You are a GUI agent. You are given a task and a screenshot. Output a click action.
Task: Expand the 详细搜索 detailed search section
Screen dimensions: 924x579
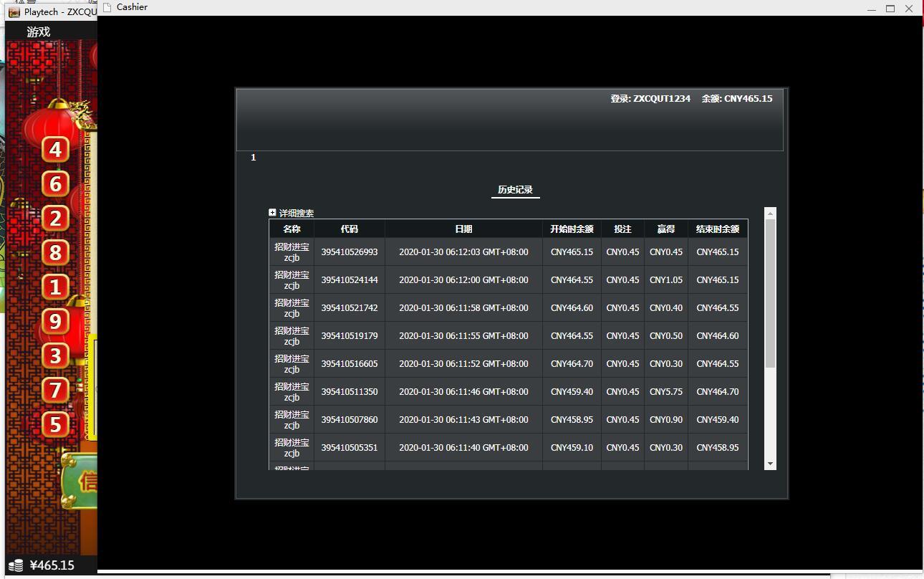272,213
